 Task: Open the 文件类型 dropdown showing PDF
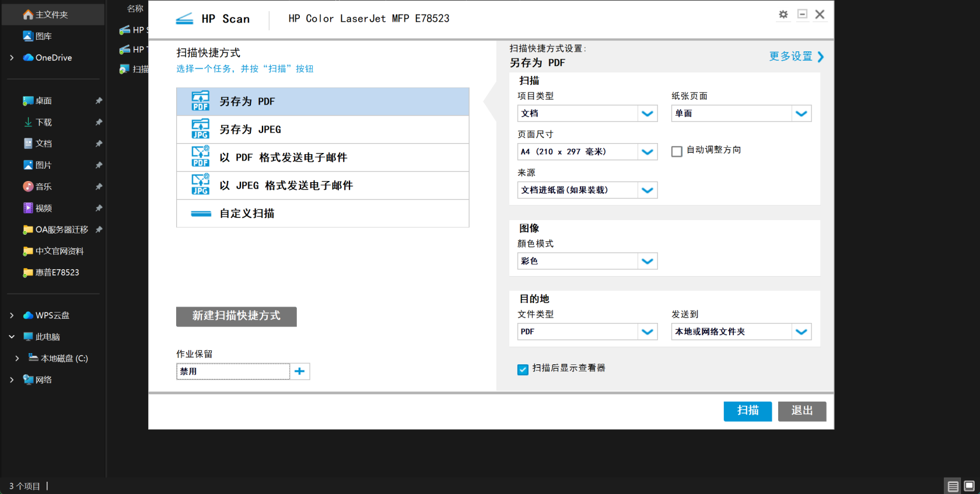pos(587,332)
